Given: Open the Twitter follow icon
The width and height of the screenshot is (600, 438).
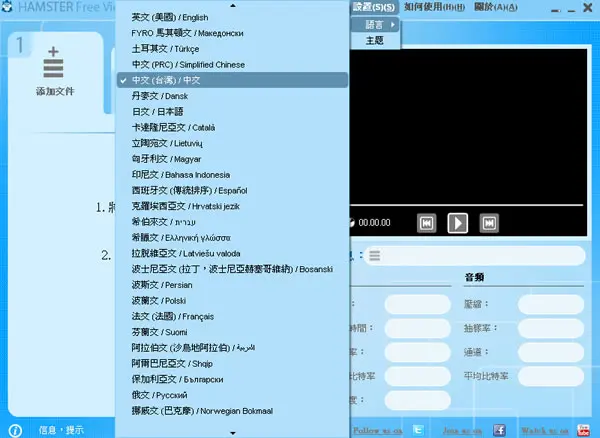Looking at the screenshot, I should pyautogui.click(x=418, y=430).
